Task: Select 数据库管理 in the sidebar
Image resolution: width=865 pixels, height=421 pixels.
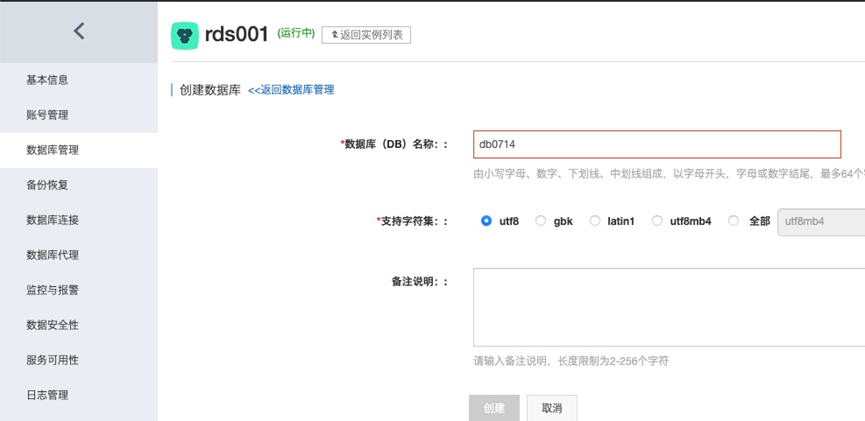Action: [79, 150]
